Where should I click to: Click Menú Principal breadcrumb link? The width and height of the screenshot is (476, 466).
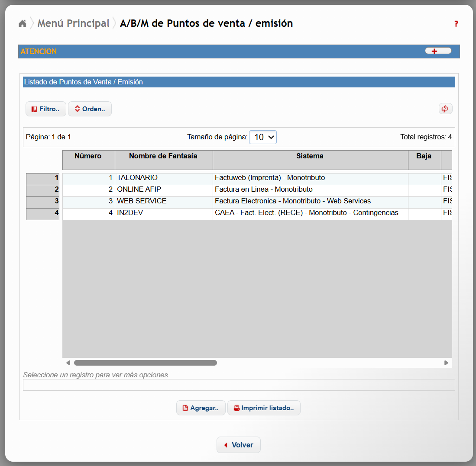(x=73, y=23)
